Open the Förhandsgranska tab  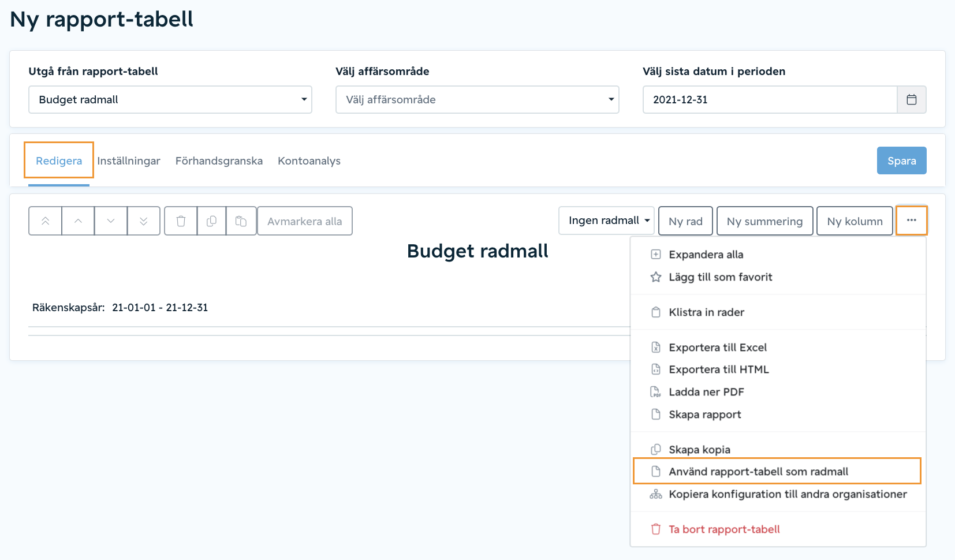tap(219, 160)
